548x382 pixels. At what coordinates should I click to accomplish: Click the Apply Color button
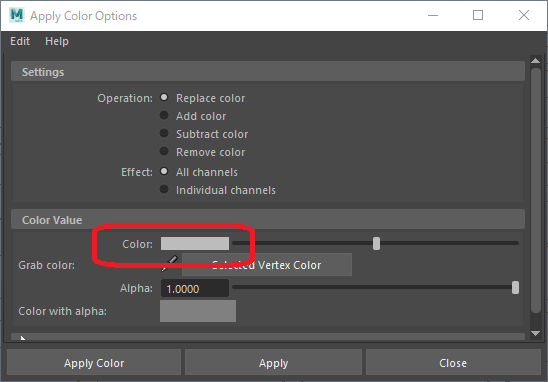tap(94, 362)
